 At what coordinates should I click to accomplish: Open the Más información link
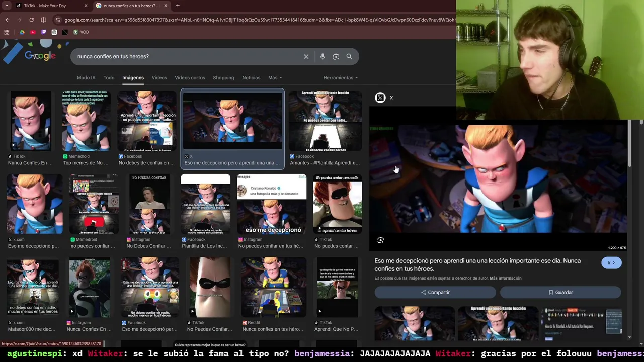pos(505,278)
